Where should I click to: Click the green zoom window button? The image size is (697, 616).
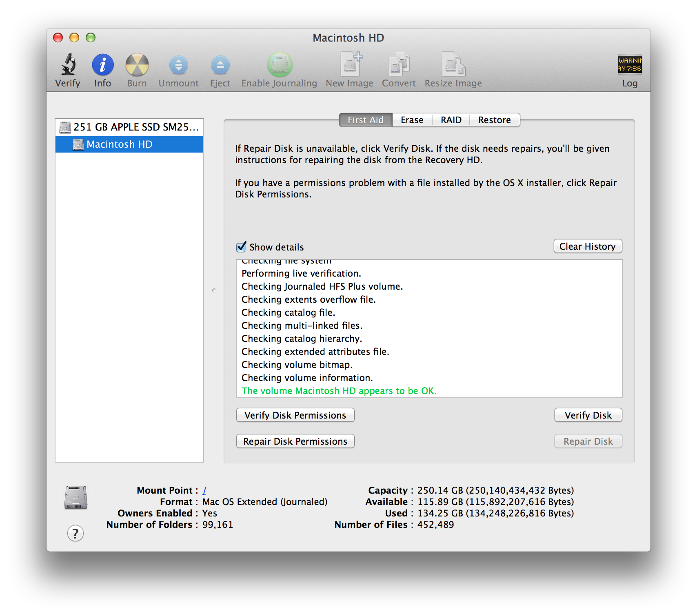pyautogui.click(x=91, y=38)
